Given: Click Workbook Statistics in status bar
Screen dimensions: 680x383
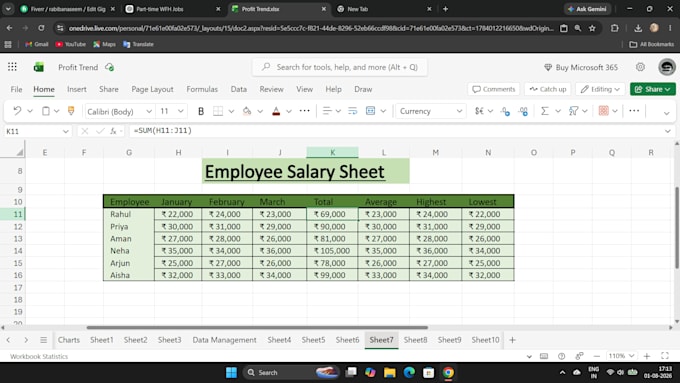Looking at the screenshot, I should [x=39, y=356].
